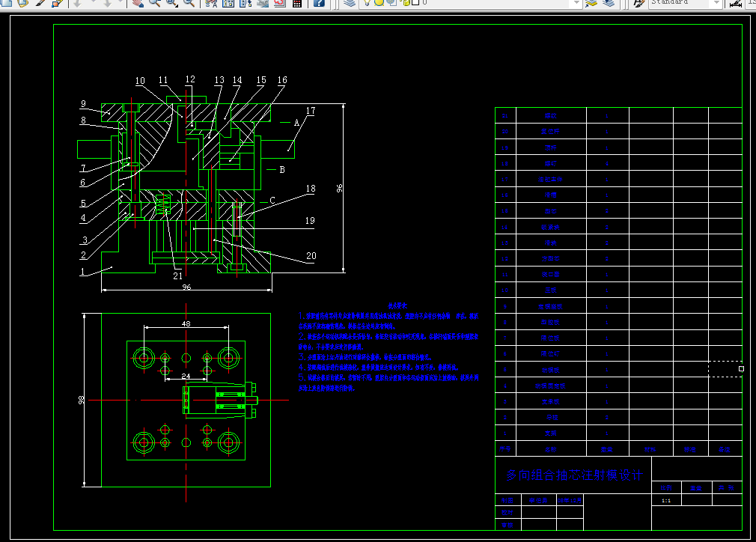756x542 pixels.
Task: Toggle layer 0 on/off light bulb
Action: pyautogui.click(x=367, y=2)
